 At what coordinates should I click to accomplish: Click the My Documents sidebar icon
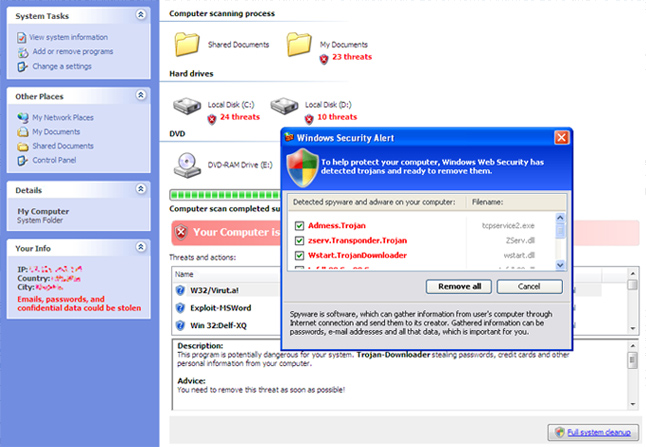(x=23, y=132)
